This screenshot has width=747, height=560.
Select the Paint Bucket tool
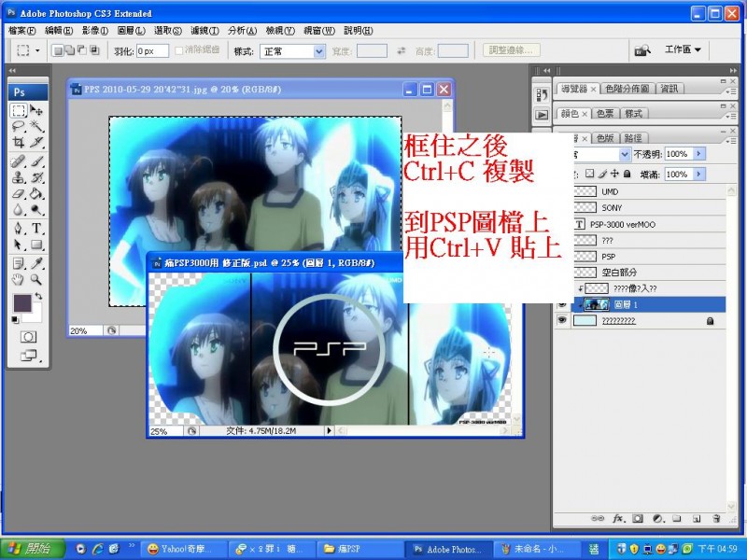36,194
